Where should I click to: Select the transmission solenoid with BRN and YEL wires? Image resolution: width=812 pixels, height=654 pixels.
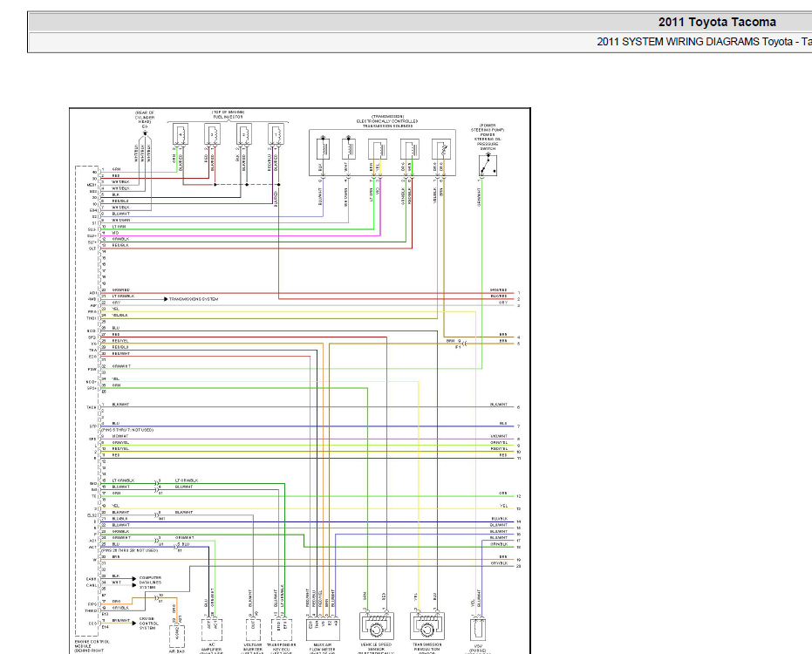tap(378, 149)
